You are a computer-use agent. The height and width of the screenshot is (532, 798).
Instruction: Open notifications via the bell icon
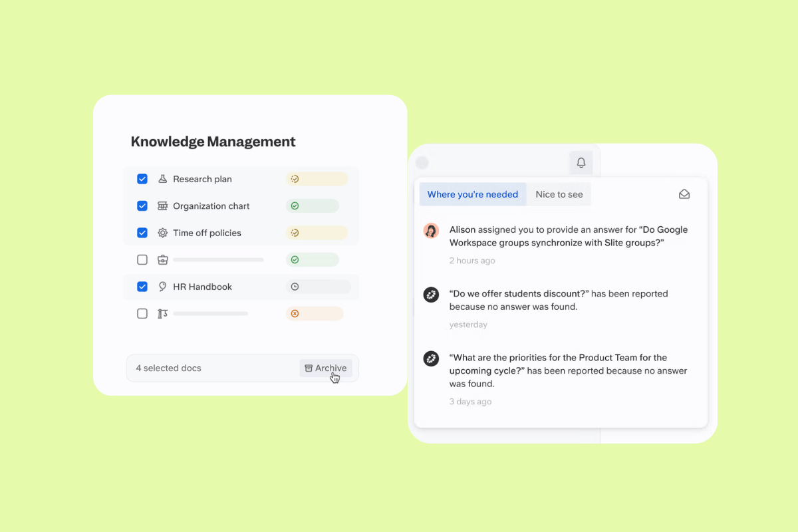(x=580, y=162)
